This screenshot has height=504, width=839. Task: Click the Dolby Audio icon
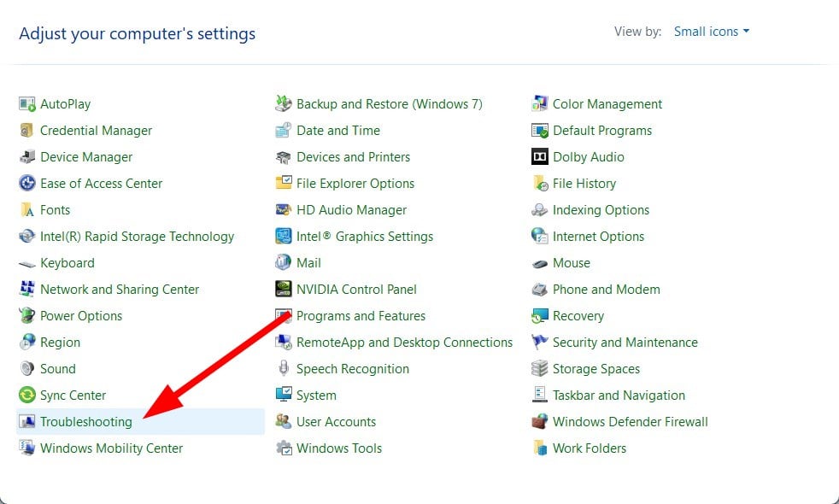click(539, 157)
